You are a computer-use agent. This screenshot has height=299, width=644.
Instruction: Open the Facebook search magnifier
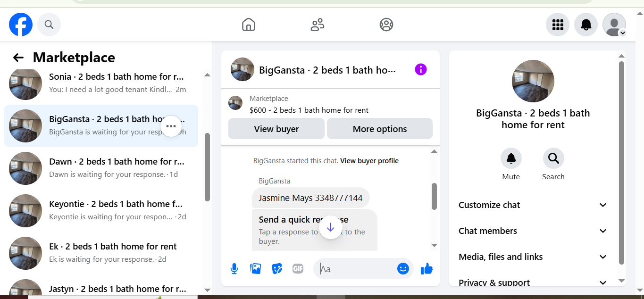coord(49,25)
